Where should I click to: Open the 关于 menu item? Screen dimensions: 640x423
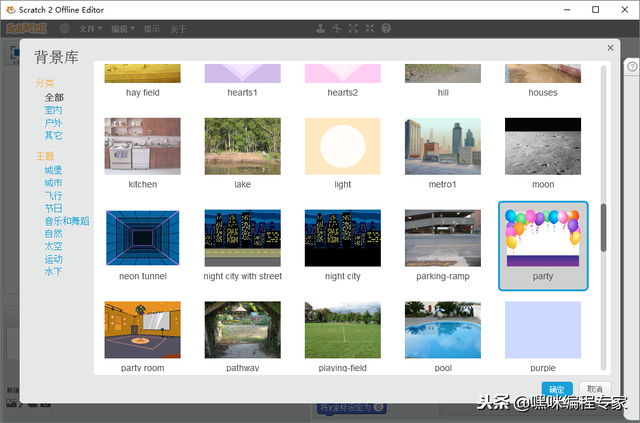tap(178, 29)
